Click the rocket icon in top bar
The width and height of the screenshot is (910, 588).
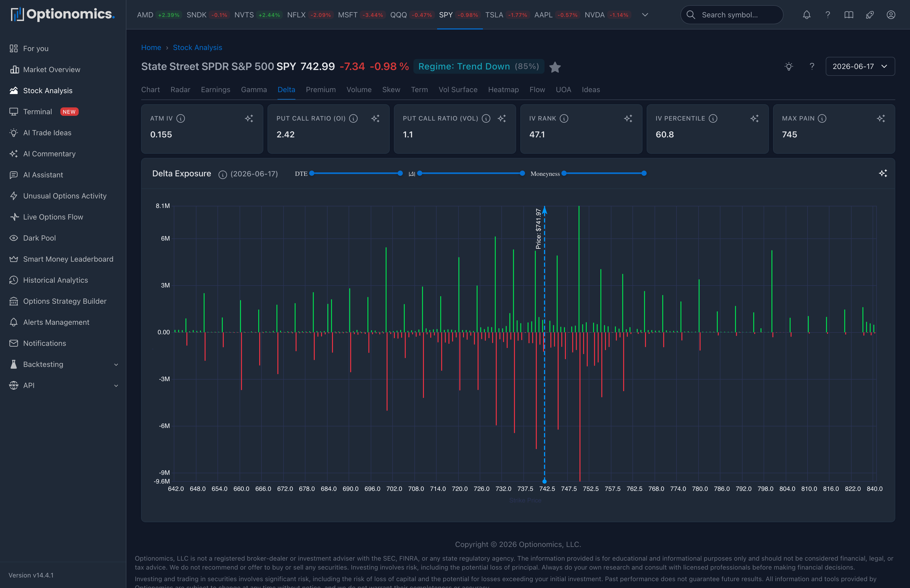(869, 15)
